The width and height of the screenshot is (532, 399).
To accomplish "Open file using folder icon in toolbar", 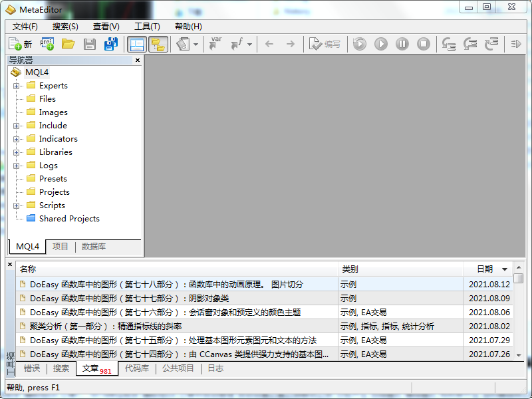I will tap(68, 44).
